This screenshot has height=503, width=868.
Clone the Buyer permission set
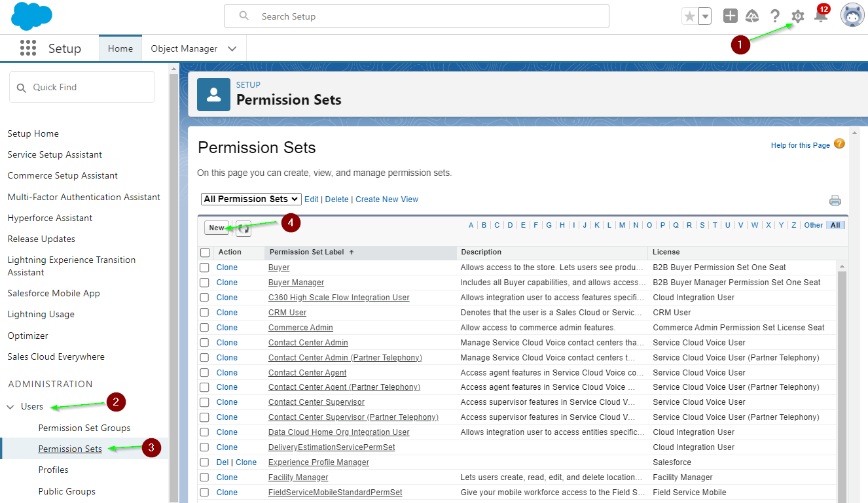[227, 268]
